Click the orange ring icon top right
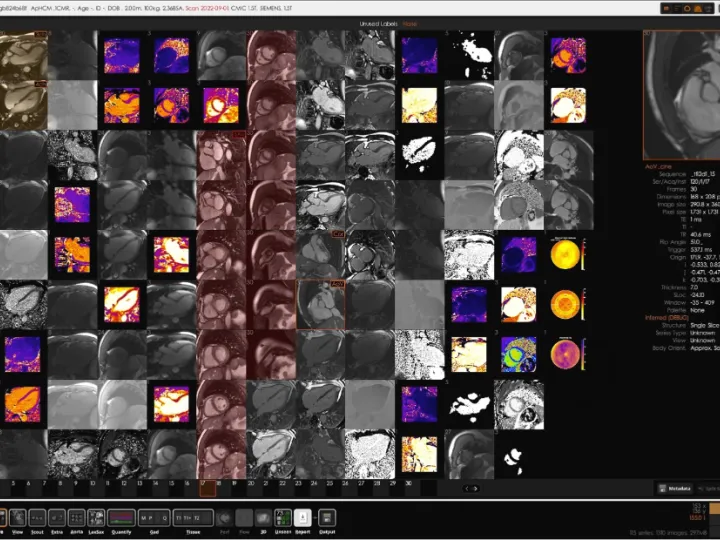 tap(687, 8)
